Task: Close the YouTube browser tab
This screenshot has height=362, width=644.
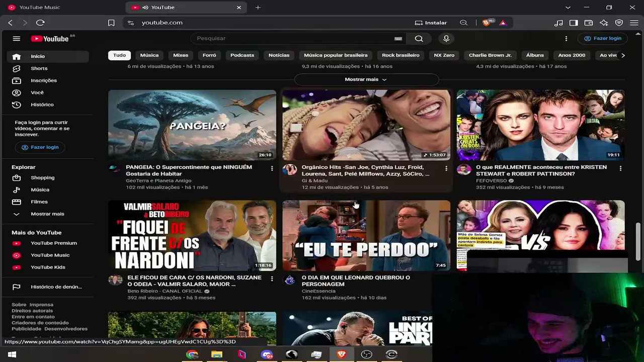Action: pyautogui.click(x=239, y=8)
